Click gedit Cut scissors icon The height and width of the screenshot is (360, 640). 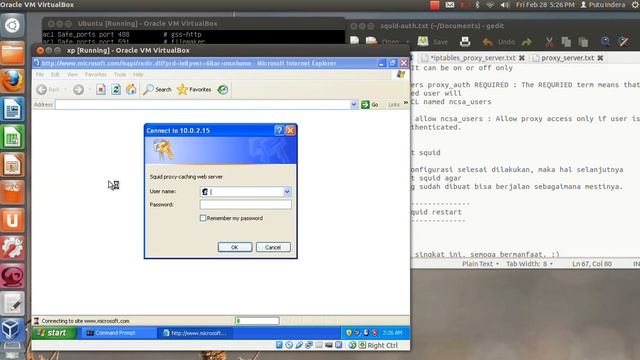pyautogui.click(x=549, y=42)
